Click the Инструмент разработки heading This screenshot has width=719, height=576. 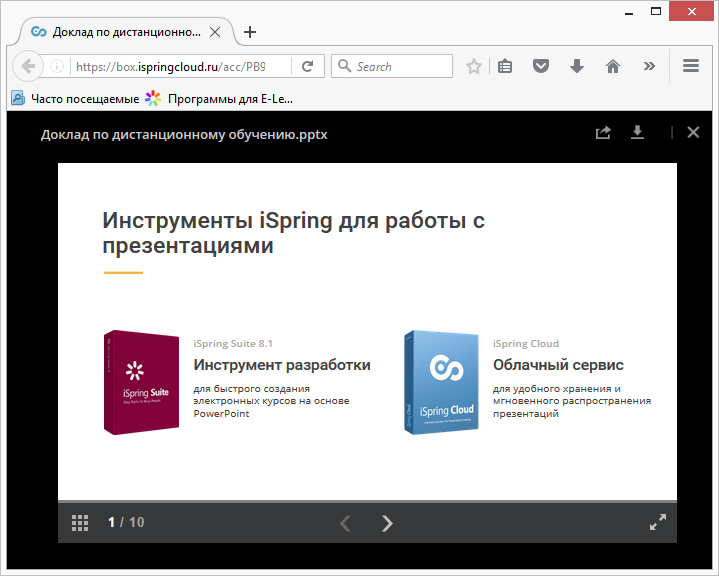pyautogui.click(x=282, y=365)
